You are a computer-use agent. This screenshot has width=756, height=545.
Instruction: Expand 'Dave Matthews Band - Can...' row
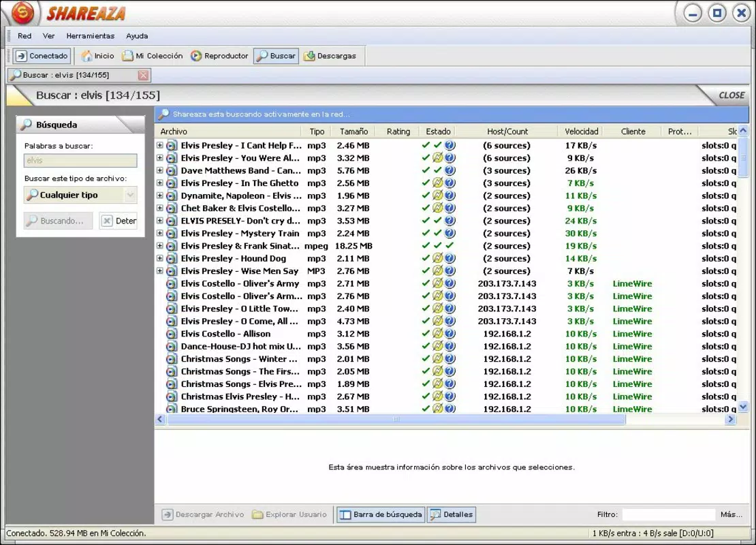[159, 170]
